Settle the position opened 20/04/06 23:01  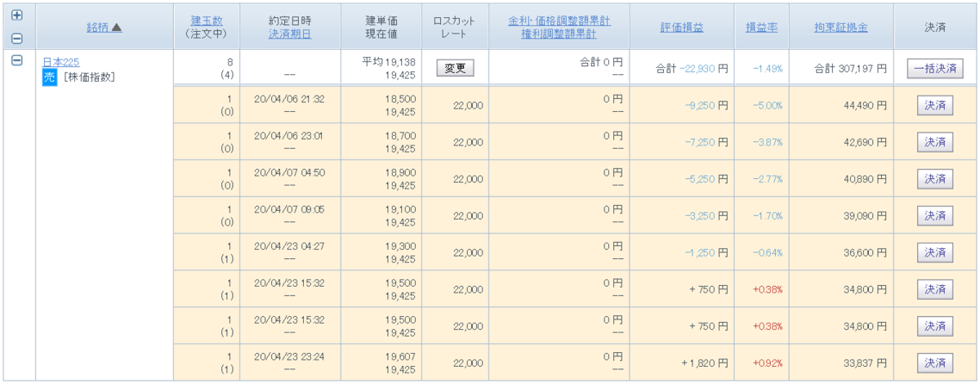tap(935, 141)
